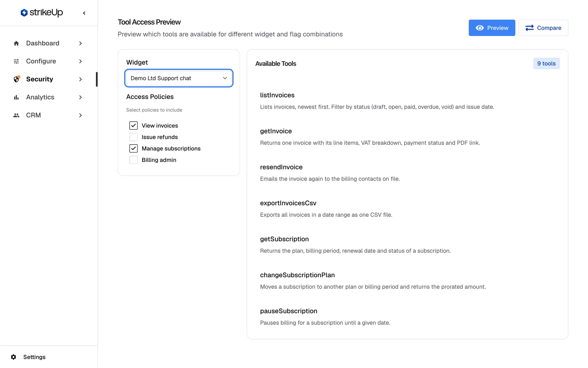Open Configure in the sidebar
This screenshot has width=588, height=368.
tap(49, 61)
